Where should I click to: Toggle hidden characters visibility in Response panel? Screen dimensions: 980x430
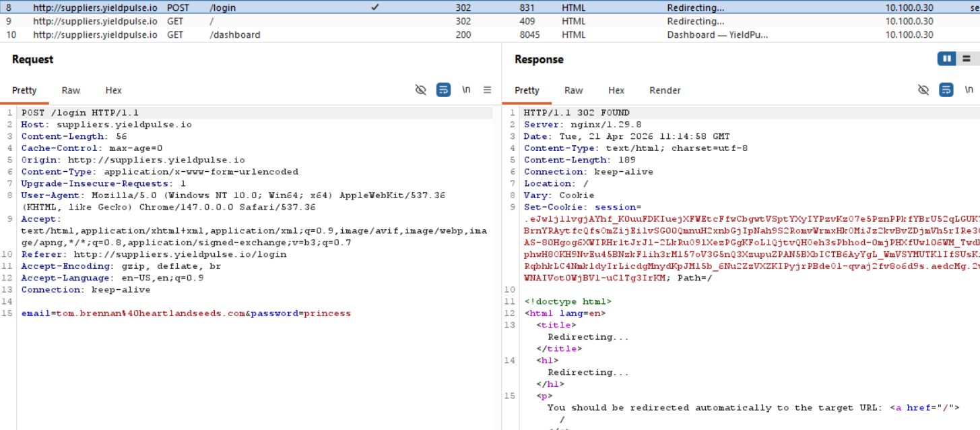(923, 90)
